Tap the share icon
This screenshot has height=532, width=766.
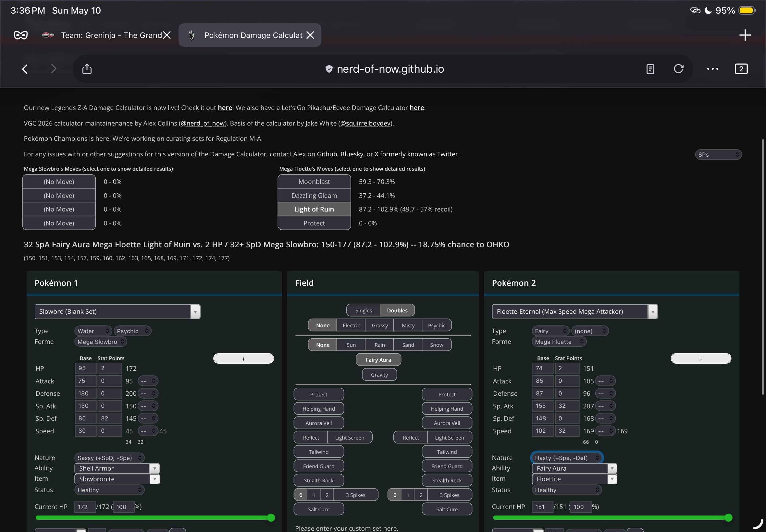[x=87, y=69]
